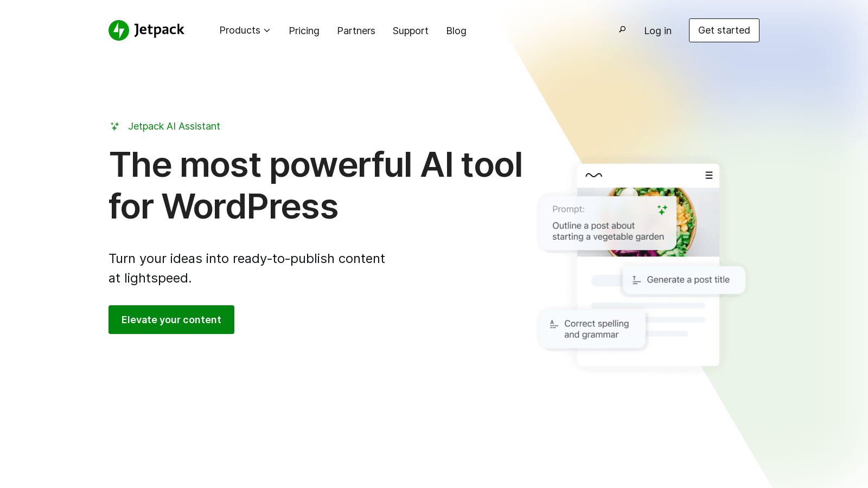The image size is (868, 488).
Task: Click the Elevate your content button
Action: [171, 320]
